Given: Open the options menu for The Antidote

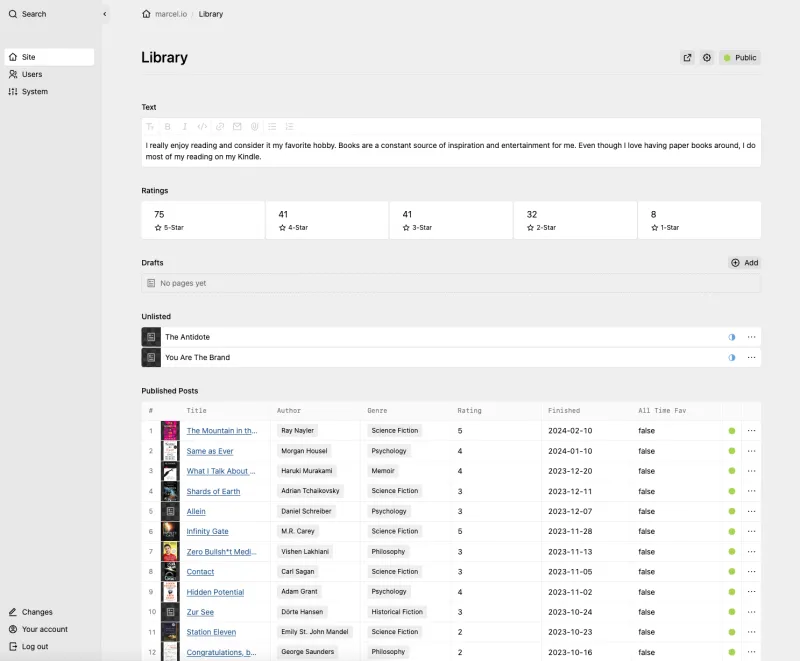Looking at the screenshot, I should click(x=751, y=337).
